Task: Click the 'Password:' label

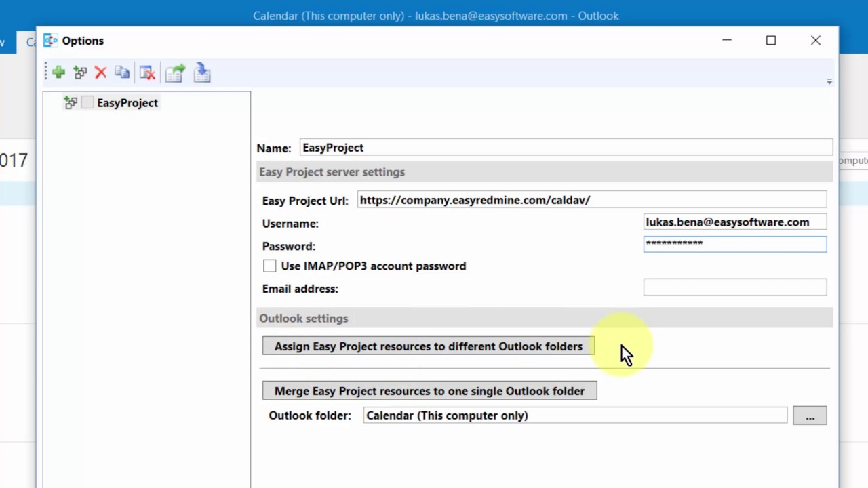Action: point(289,246)
